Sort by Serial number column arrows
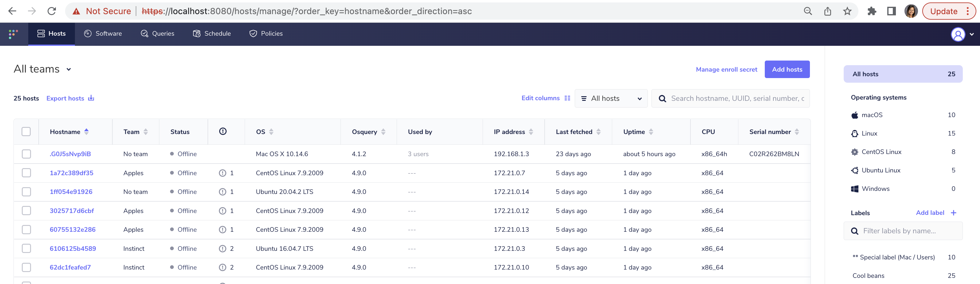This screenshot has width=980, height=284. [797, 131]
